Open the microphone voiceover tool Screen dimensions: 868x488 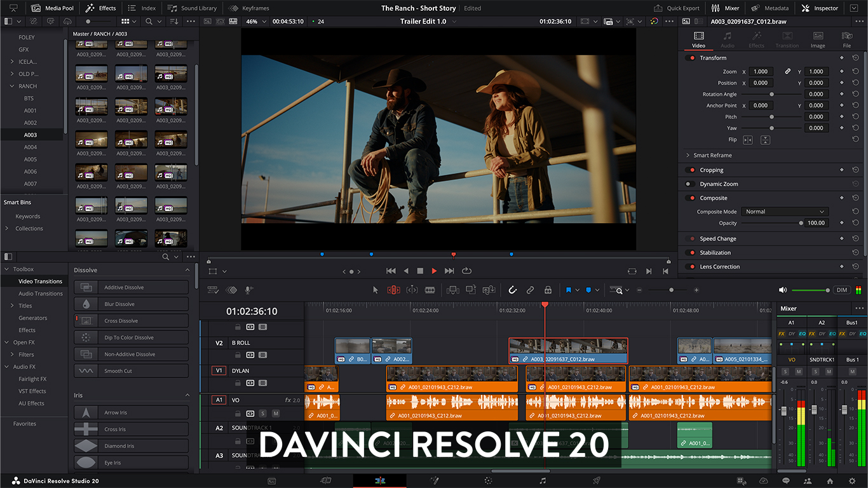point(248,290)
